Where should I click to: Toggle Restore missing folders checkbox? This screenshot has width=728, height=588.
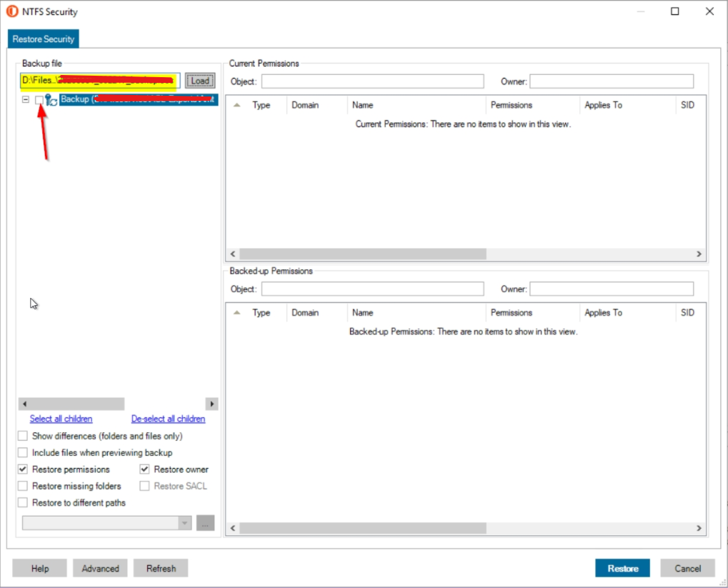(23, 486)
